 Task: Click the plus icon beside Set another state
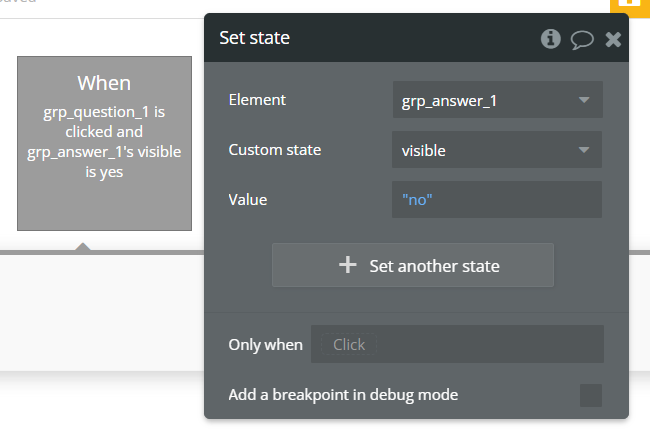click(x=347, y=265)
